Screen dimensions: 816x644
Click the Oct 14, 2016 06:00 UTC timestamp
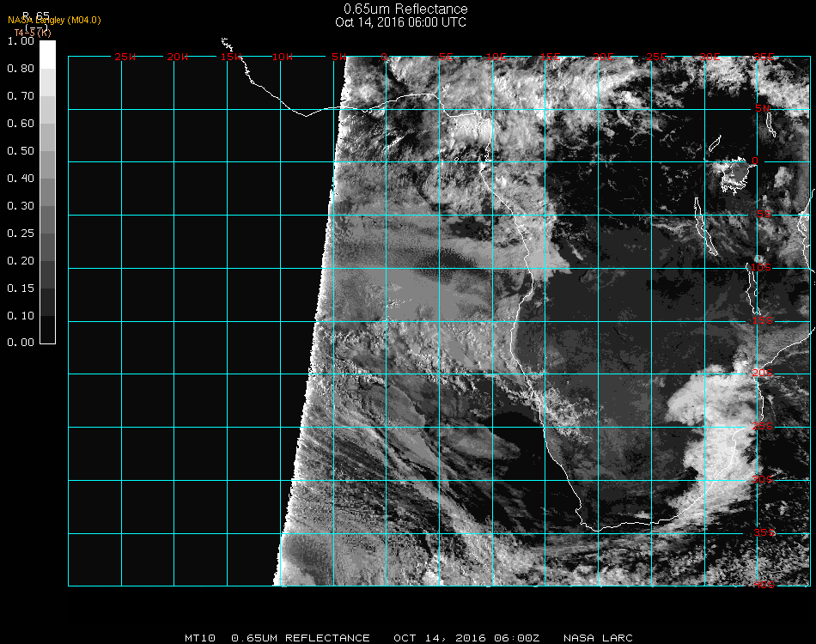pos(400,22)
